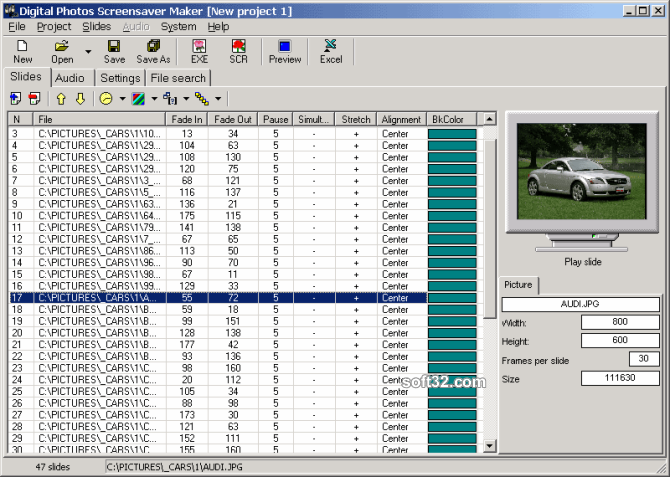The height and width of the screenshot is (477, 670).
Task: Export the slide list to Excel
Action: (x=331, y=50)
